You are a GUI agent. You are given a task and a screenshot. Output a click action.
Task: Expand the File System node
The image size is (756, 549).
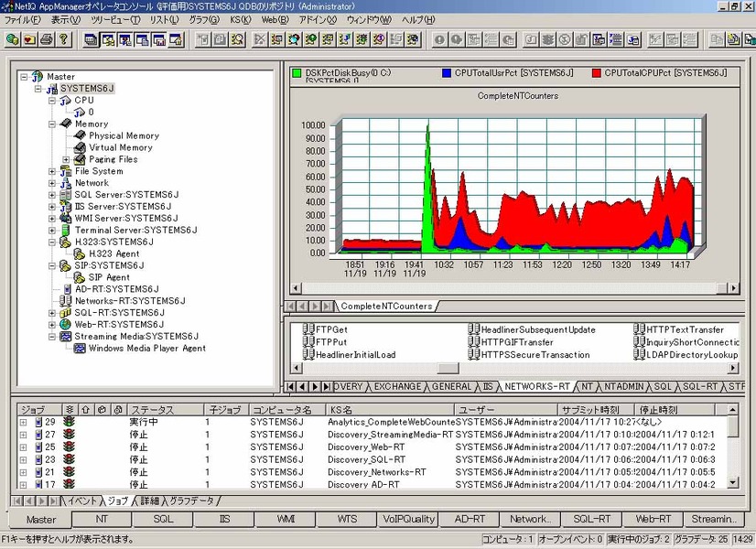[52, 171]
